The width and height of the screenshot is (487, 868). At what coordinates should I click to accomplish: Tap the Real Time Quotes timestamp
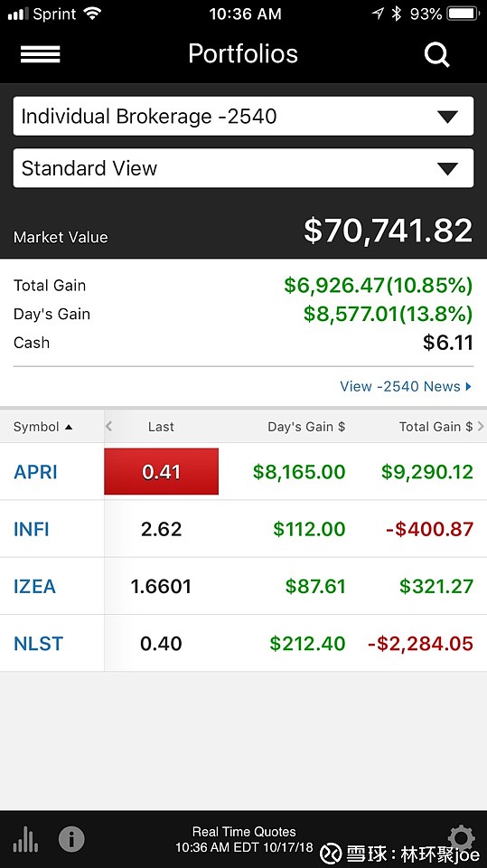pyautogui.click(x=244, y=839)
